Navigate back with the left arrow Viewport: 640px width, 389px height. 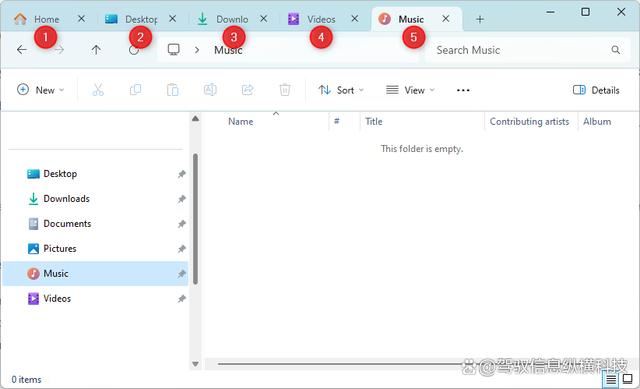22,50
